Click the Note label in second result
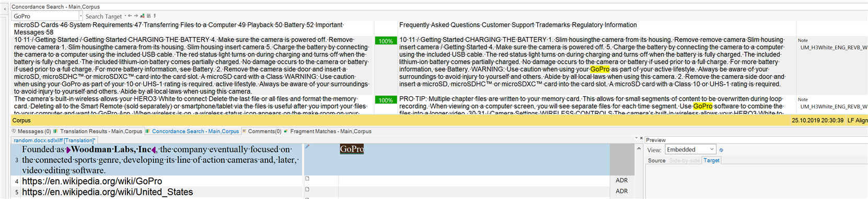The height and width of the screenshot is (199, 868). (803, 99)
